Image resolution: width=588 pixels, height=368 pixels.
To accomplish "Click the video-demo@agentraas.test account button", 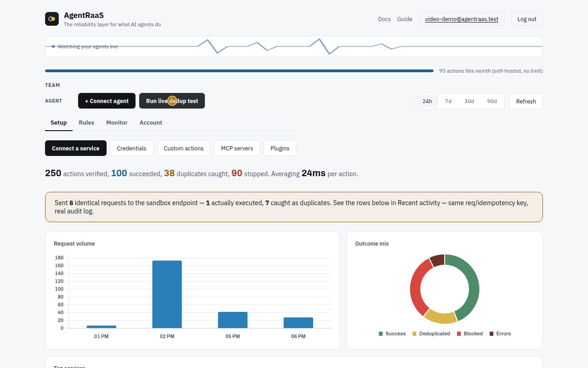I will point(462,19).
